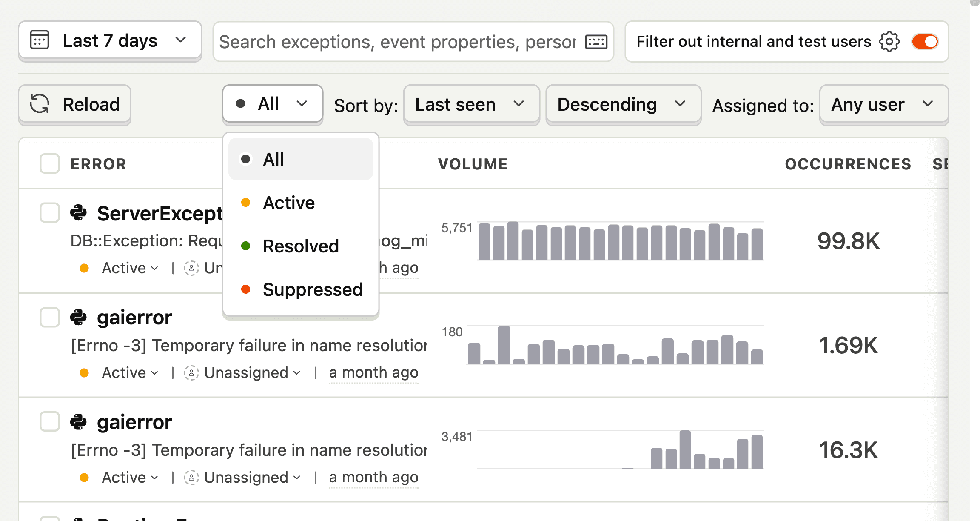
Task: Check the select-all checkbox in ERROR header
Action: pos(50,163)
